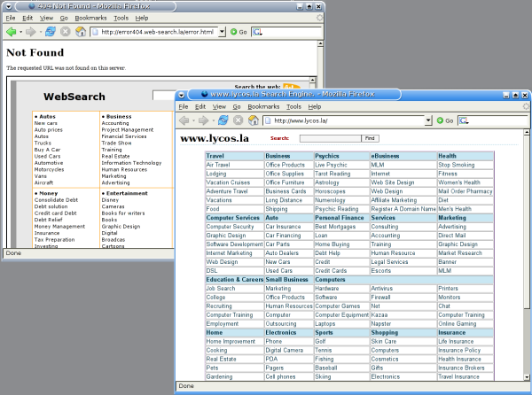Click Forward arrow in lycos.la window
This screenshot has height=395, width=532.
203,120
